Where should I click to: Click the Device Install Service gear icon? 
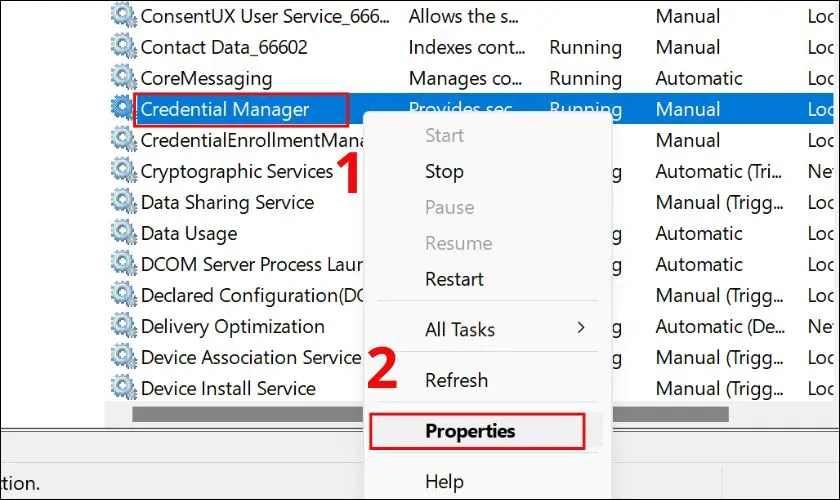point(124,388)
